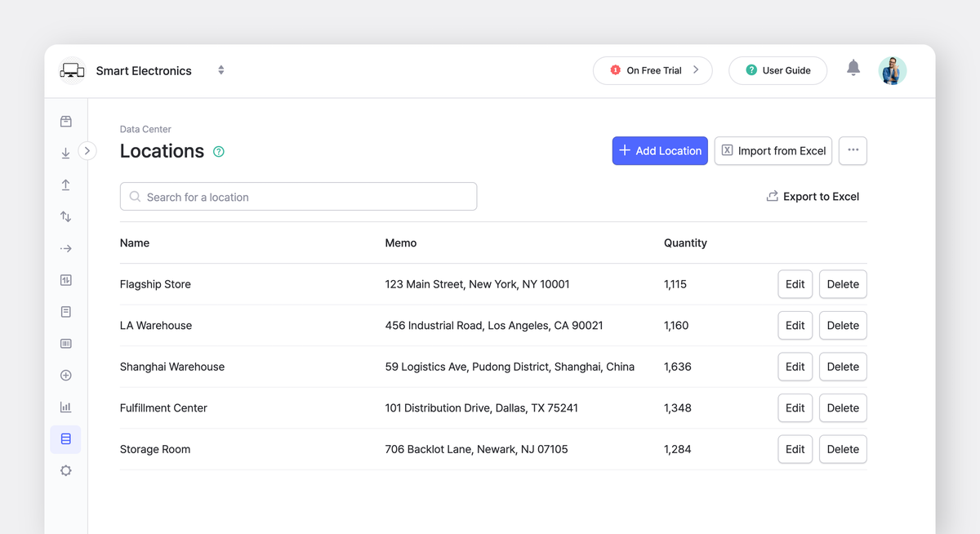Viewport: 980px width, 534px height.
Task: Select the Stock In sidebar icon
Action: pos(65,153)
